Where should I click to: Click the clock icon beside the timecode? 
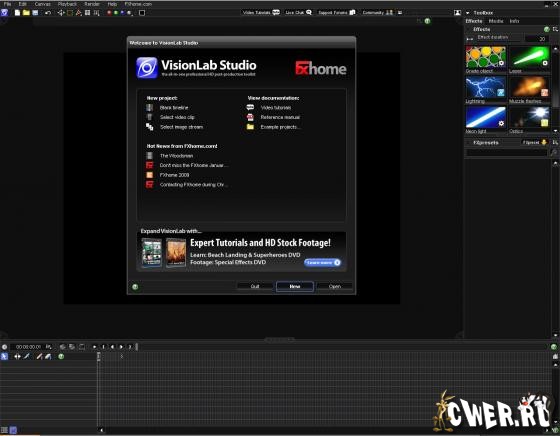click(4, 347)
